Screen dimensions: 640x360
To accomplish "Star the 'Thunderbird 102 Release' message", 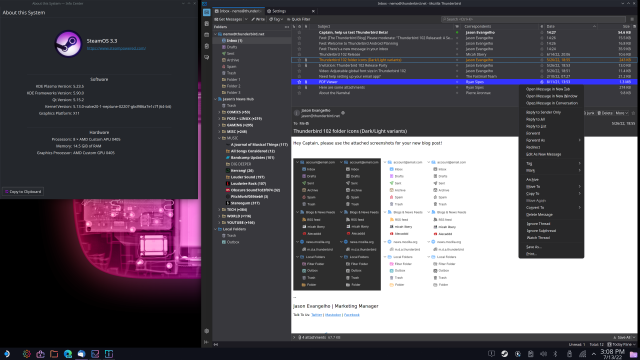I will point(300,54).
